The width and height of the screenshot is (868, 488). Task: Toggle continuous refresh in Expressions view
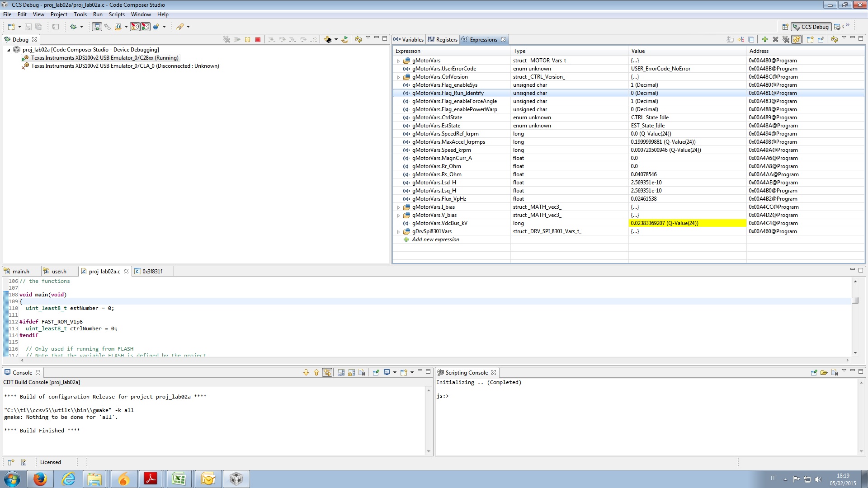797,40
